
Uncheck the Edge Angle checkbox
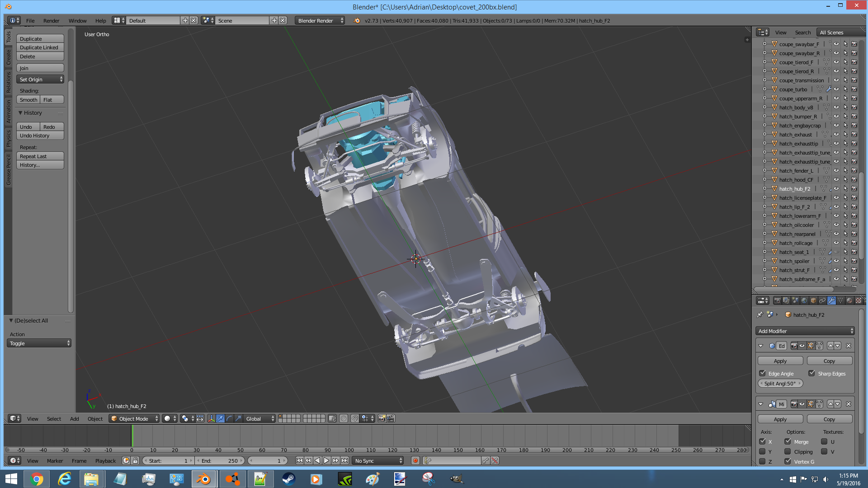tap(763, 373)
